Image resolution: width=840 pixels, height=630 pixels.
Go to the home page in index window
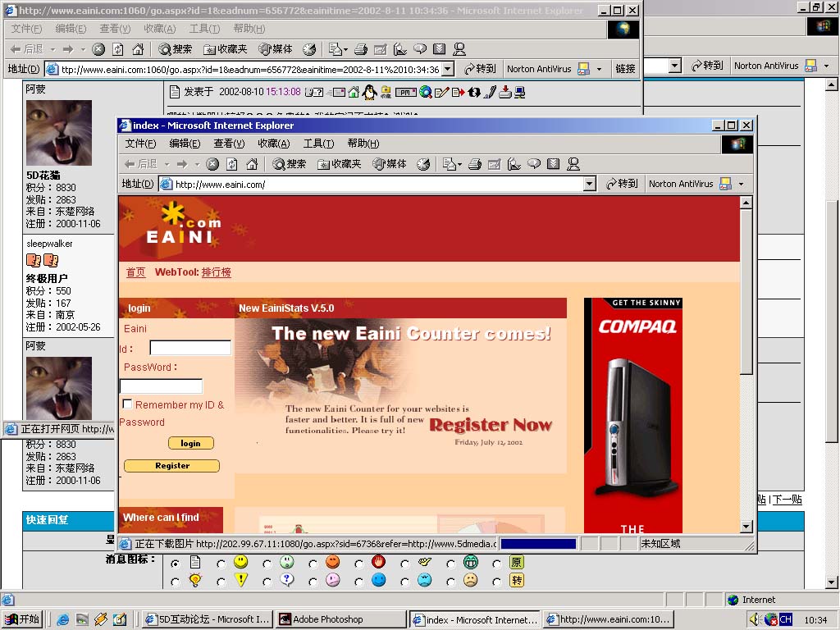tap(252, 164)
